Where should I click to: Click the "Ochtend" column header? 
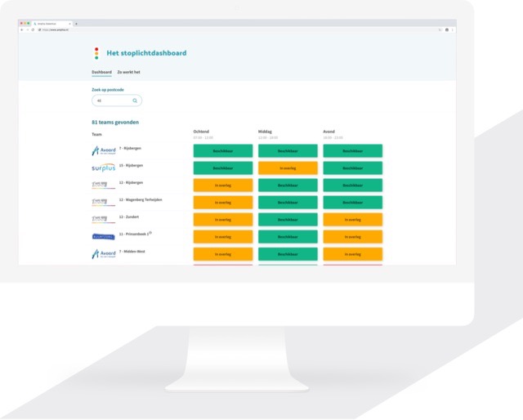pos(201,132)
